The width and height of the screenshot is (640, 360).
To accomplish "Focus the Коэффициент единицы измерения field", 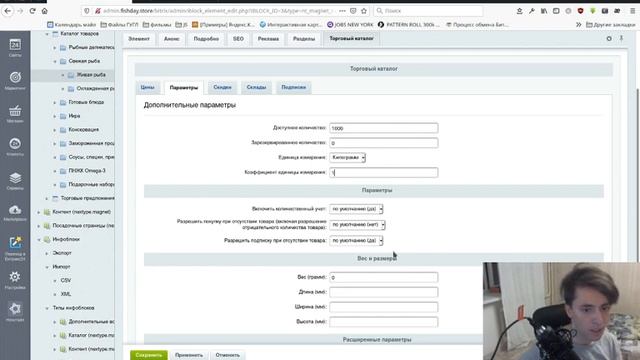I will tap(384, 172).
